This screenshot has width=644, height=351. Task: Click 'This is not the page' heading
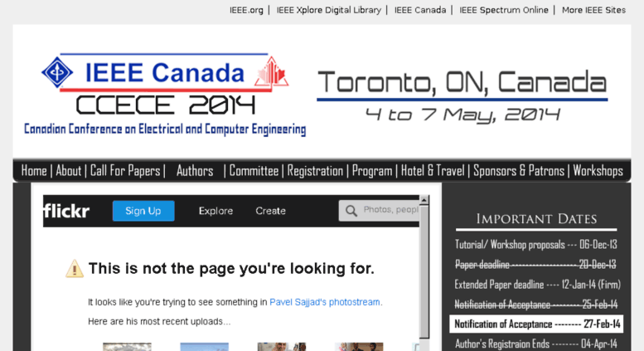coord(231,268)
